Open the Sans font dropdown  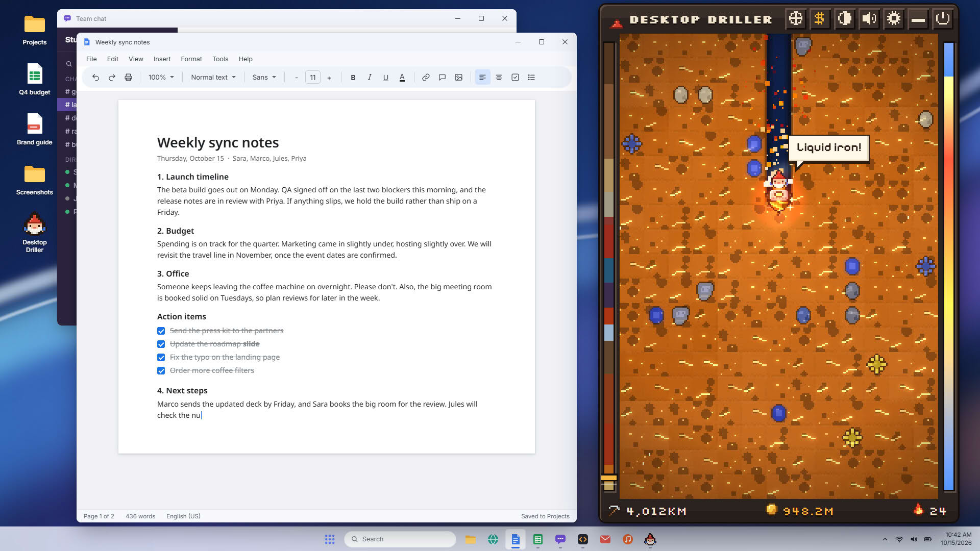(264, 78)
